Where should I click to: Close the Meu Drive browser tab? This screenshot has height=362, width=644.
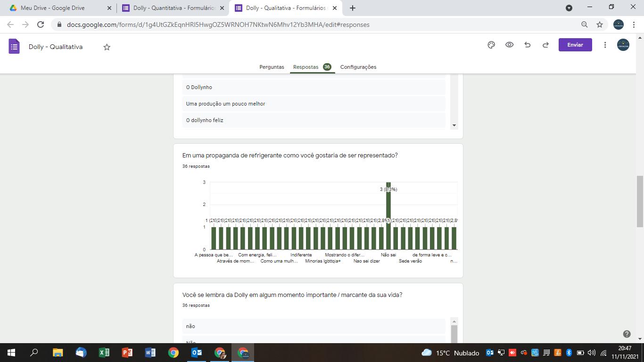109,8
